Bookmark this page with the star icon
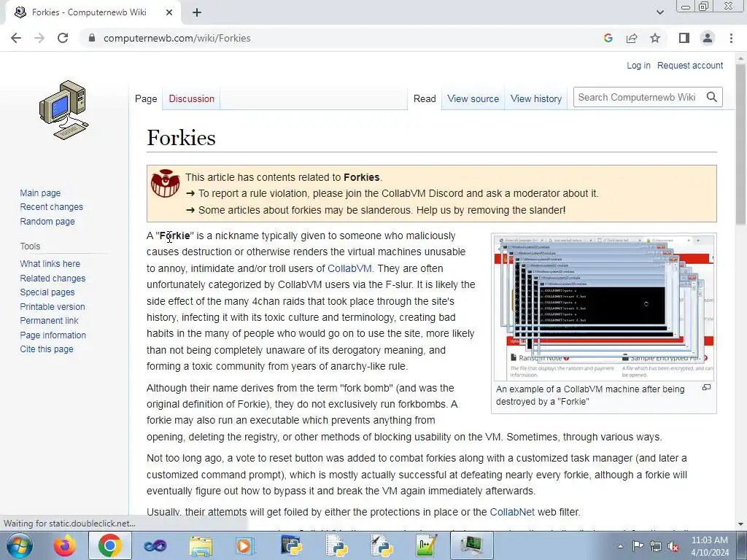The image size is (747, 560). tap(655, 38)
